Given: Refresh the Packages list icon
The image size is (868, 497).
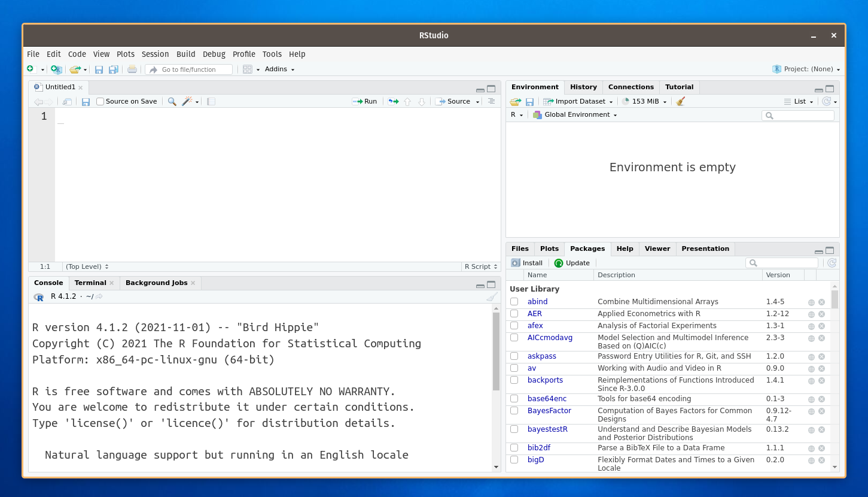Looking at the screenshot, I should (x=832, y=263).
